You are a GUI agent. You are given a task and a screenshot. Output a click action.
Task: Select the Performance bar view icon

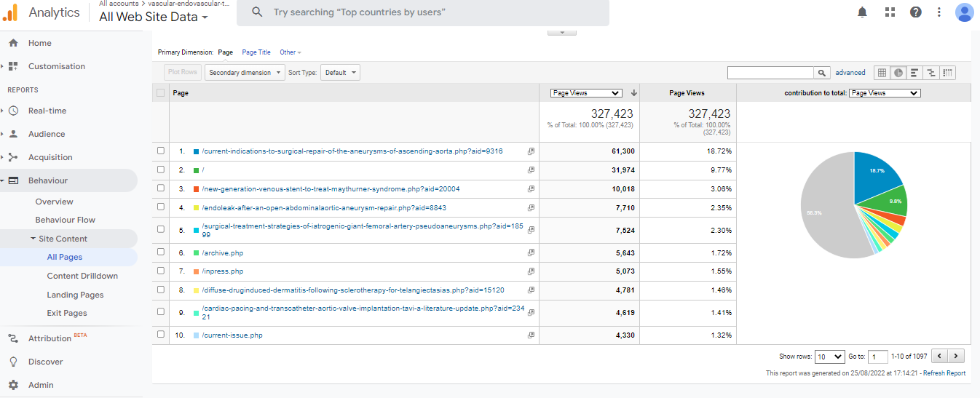(x=914, y=73)
